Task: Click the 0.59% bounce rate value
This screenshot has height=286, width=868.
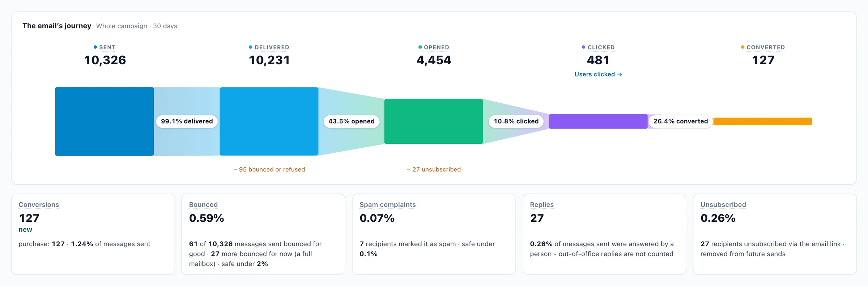Action: [207, 218]
